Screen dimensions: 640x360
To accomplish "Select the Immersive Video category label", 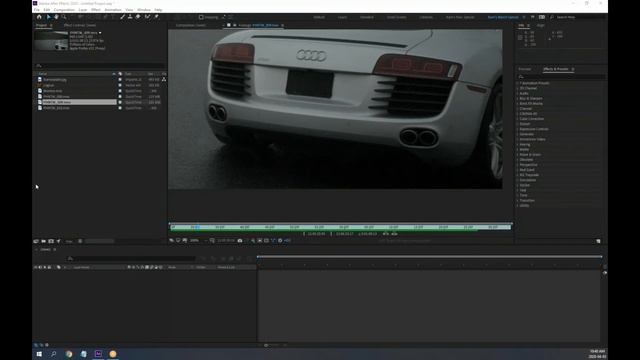I will 532,139.
